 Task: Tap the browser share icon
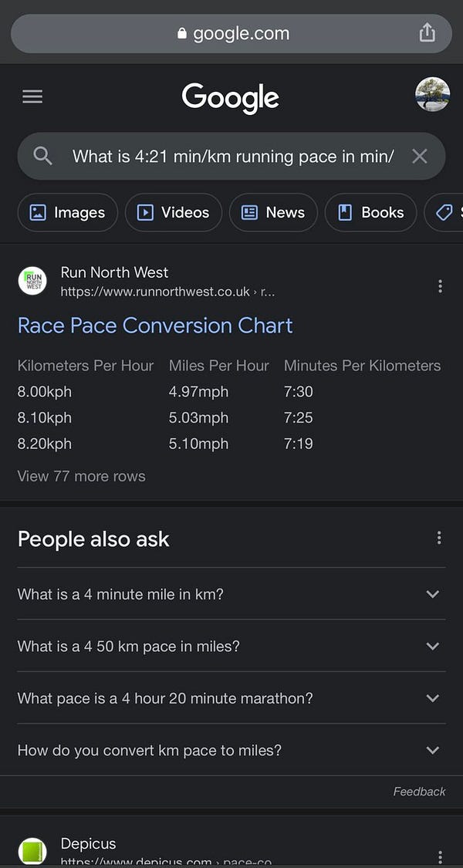427,33
